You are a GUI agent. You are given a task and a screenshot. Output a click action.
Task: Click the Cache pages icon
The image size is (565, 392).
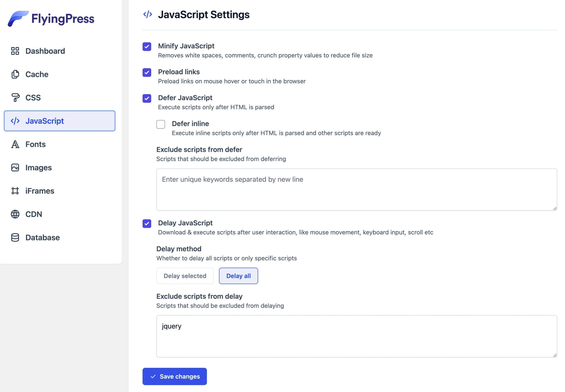(x=15, y=74)
